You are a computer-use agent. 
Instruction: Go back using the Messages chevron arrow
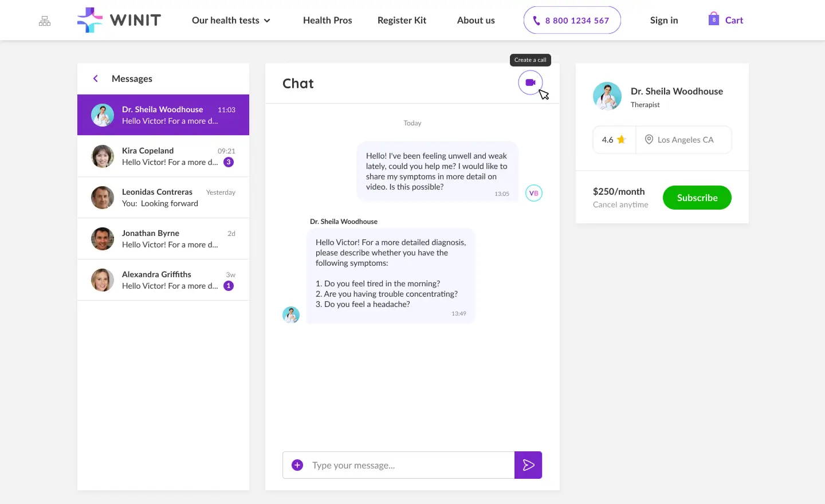coord(96,78)
